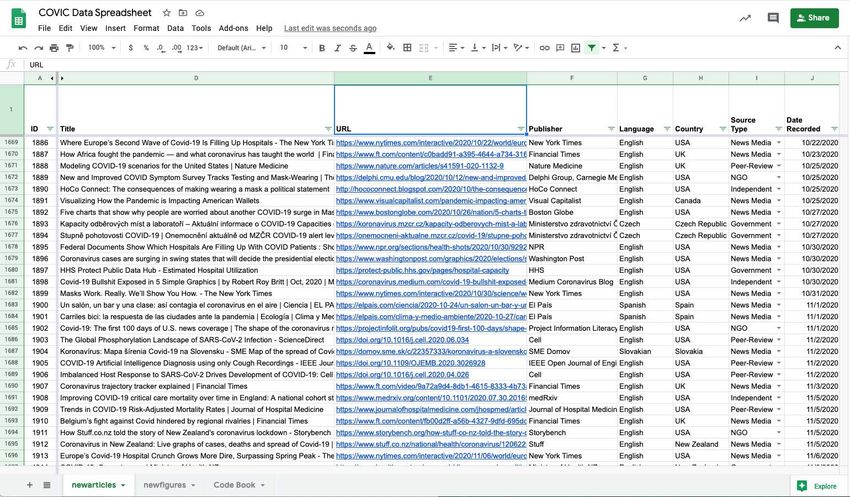Open filter dropdown on Language column header
Screen dimensions: 850x497
click(667, 129)
